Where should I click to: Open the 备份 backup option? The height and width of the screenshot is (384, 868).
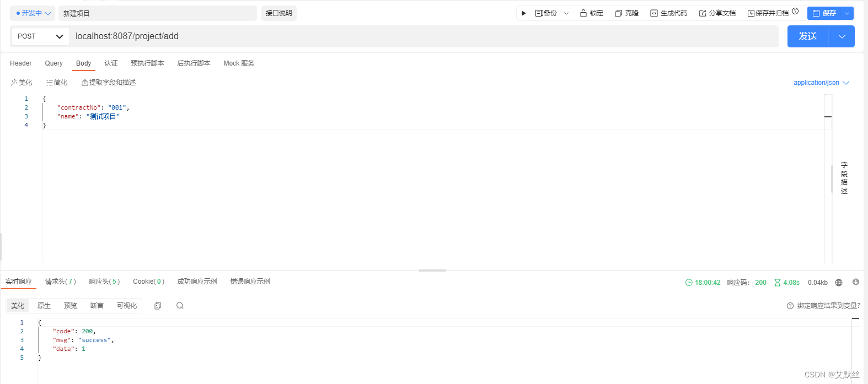pyautogui.click(x=546, y=13)
